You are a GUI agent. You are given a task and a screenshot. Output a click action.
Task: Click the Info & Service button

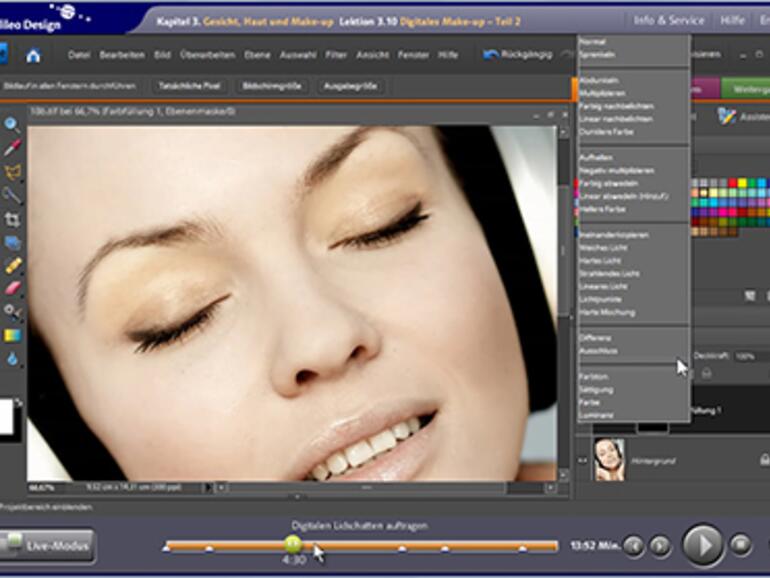point(668,20)
